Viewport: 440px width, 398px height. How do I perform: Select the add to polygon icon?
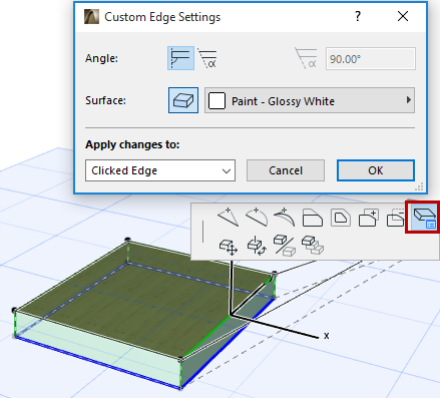click(369, 218)
